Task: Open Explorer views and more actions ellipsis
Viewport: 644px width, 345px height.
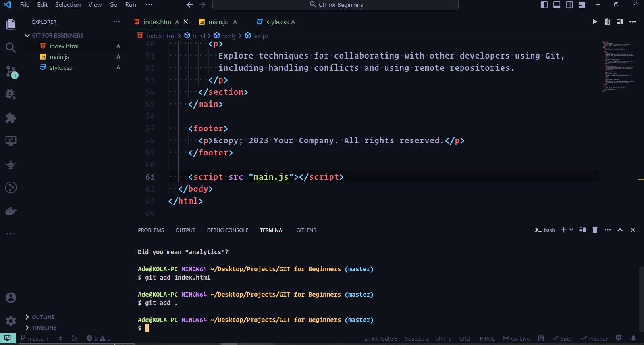Action: (x=116, y=22)
